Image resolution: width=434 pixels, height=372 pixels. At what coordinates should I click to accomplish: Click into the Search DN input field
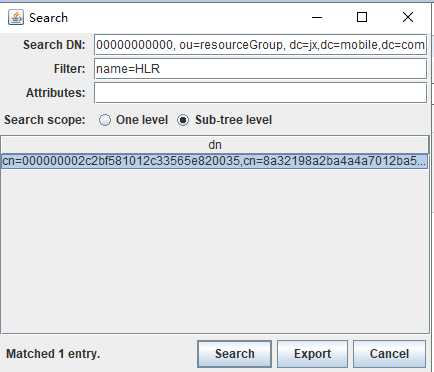[x=260, y=45]
